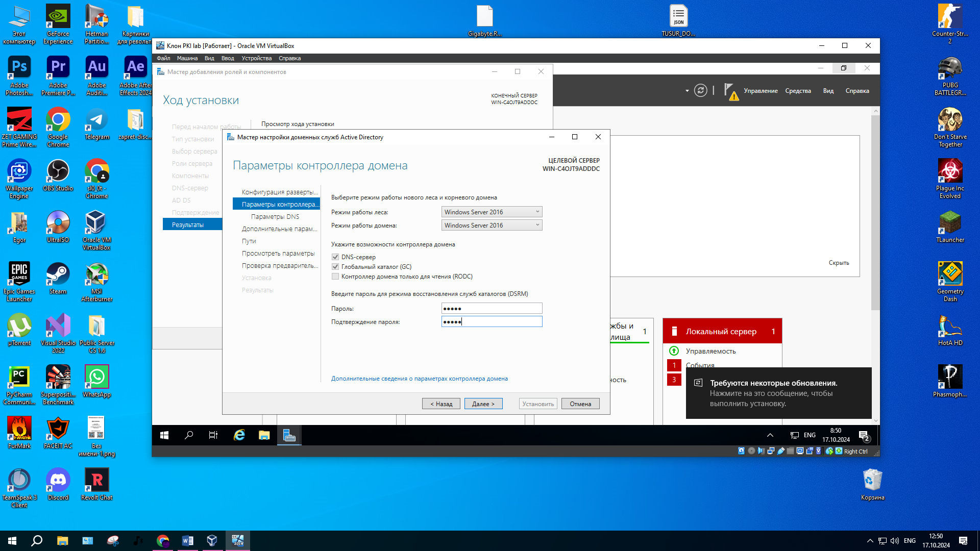Click Chrome icon on host taskbar
This screenshot has height=551, width=980.
(x=163, y=541)
